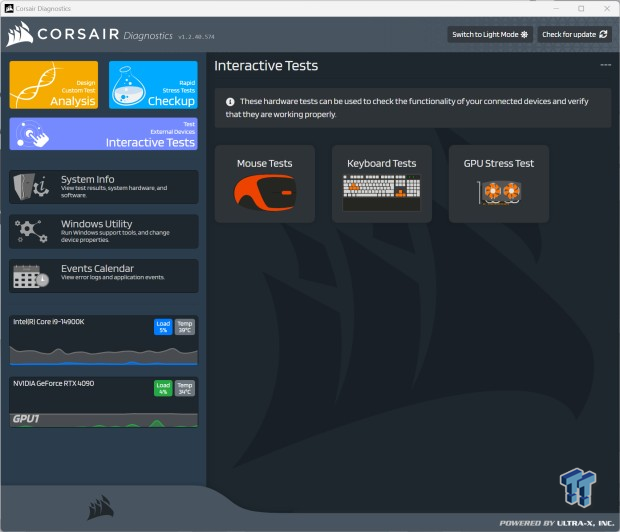Screen dimensions: 620x532
Task: Check for update
Action: coord(575,34)
